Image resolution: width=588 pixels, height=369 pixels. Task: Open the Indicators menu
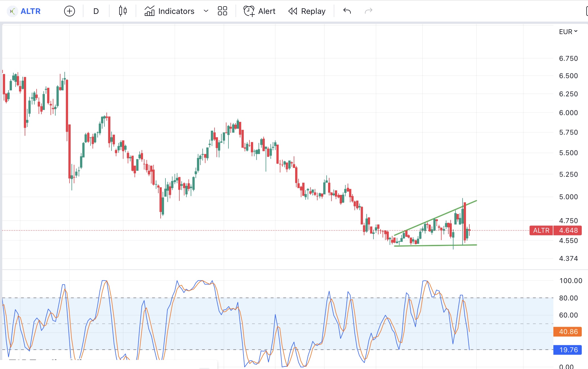pos(176,11)
